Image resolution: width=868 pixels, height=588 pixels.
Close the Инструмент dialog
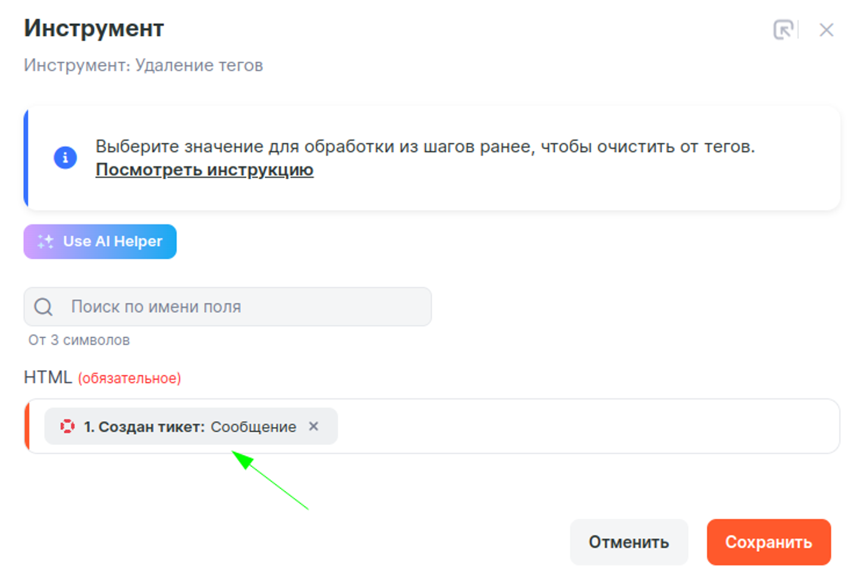[x=826, y=30]
